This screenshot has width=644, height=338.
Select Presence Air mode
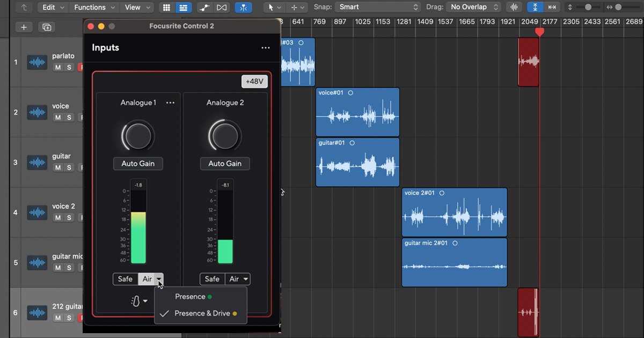click(x=201, y=297)
